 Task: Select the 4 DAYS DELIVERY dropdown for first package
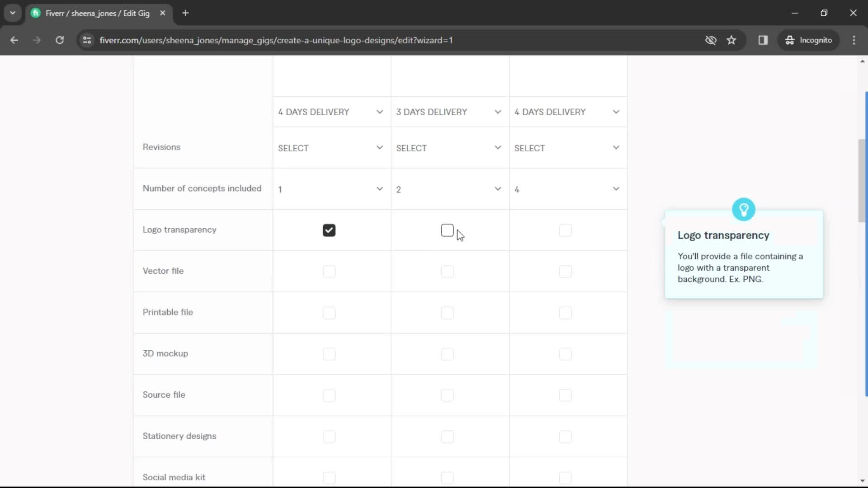point(330,112)
